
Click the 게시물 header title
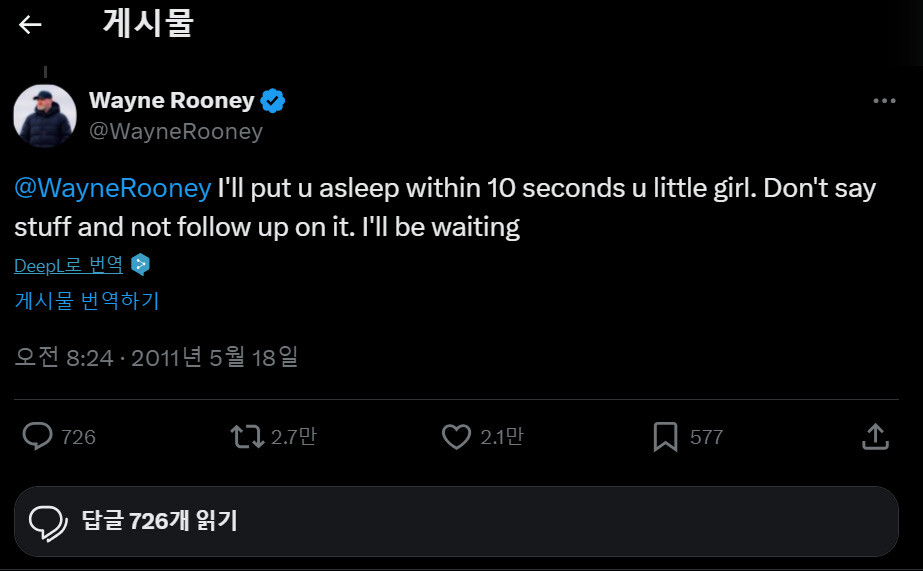click(x=148, y=24)
